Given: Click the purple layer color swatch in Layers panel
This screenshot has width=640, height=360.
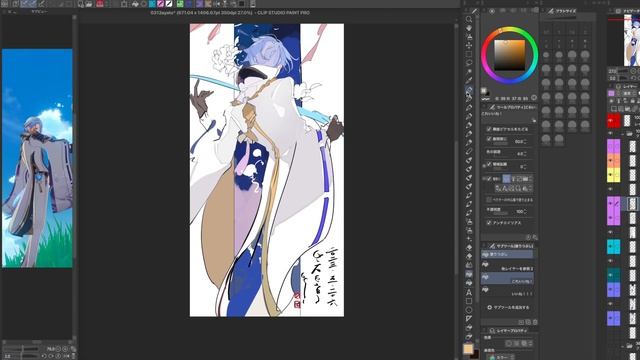Looking at the screenshot, I should (x=611, y=94).
